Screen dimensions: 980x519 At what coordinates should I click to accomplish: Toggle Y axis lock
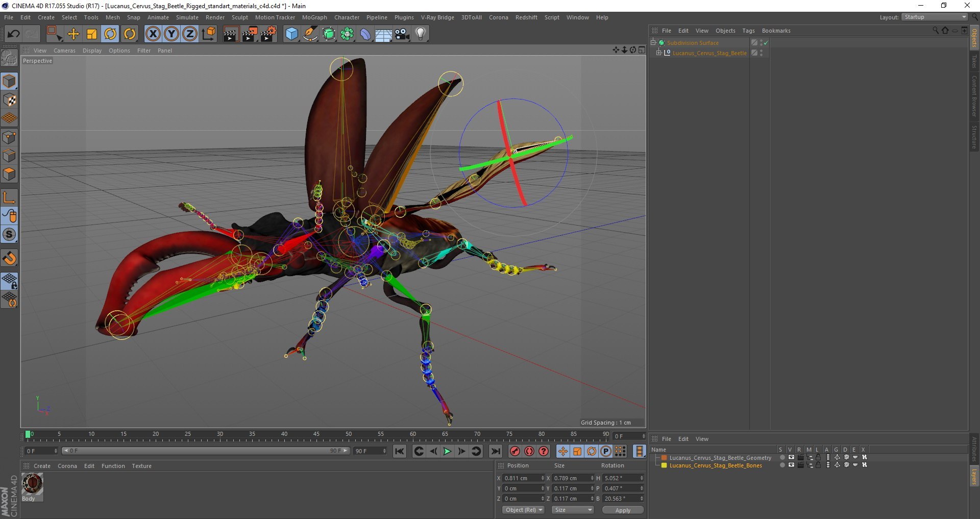(171, 34)
